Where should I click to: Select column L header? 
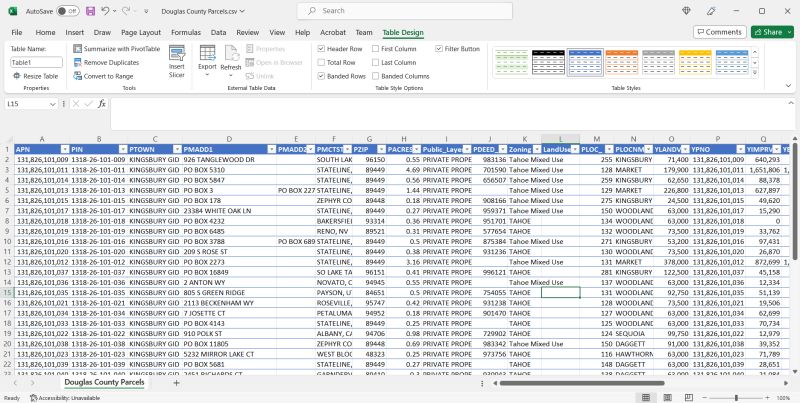[x=560, y=139]
